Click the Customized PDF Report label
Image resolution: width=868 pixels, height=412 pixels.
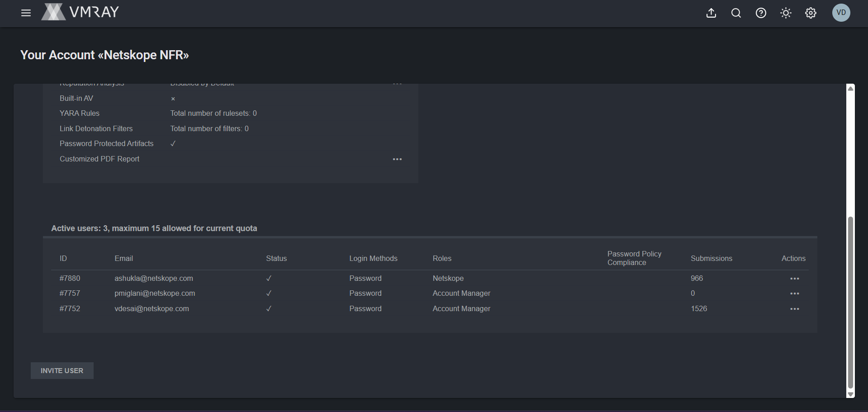[x=100, y=159]
